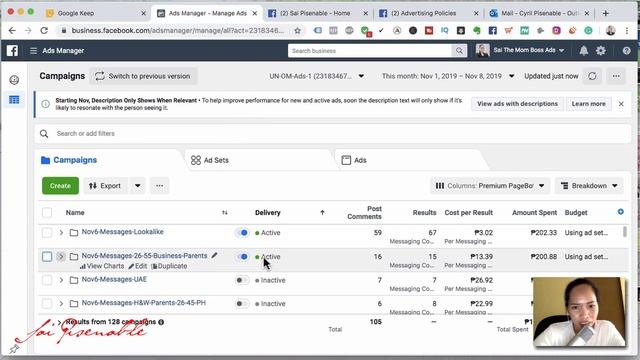Focus the Search or add filters field
The height and width of the screenshot is (360, 640).
[333, 133]
